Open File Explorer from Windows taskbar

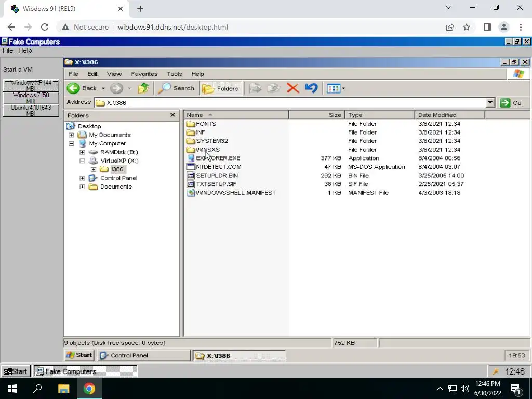coord(63,389)
